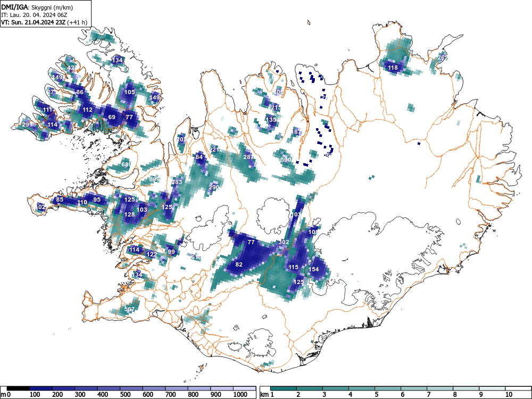The width and height of the screenshot is (532, 399).
Task: Click the 'VT: Sun. 21.04.2024 23Z' valid time
Action: point(34,22)
